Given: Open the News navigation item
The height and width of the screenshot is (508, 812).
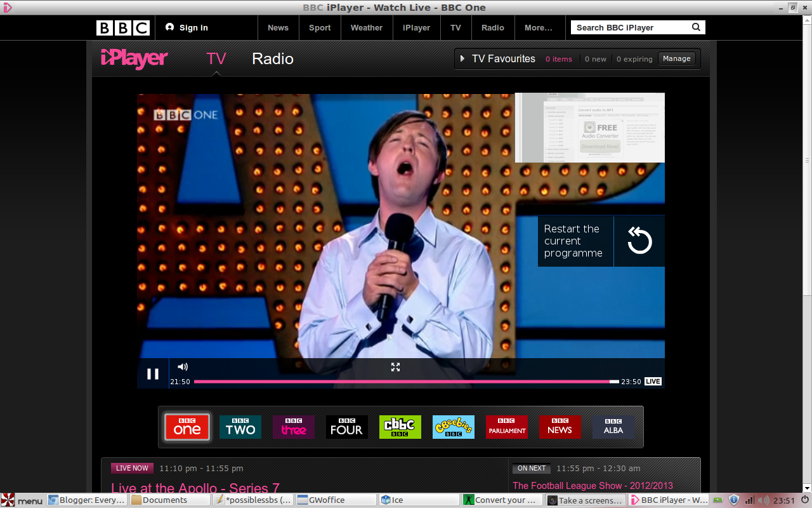Looking at the screenshot, I should click(278, 28).
